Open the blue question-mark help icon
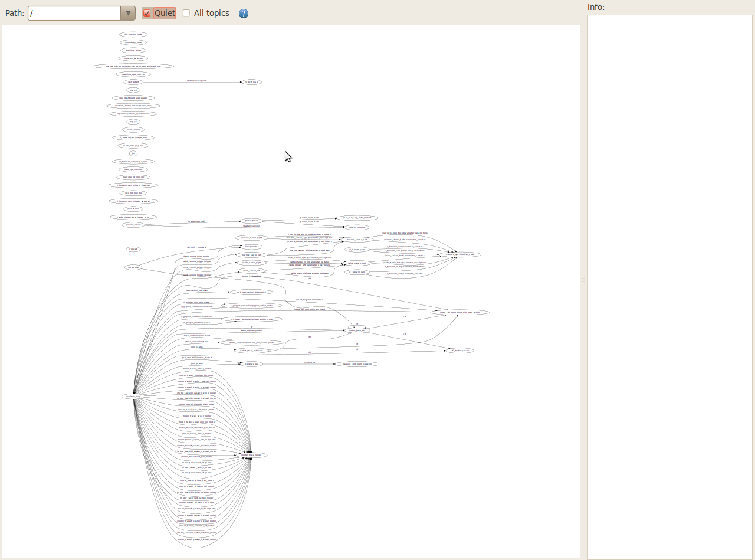Image resolution: width=755 pixels, height=560 pixels. [244, 14]
